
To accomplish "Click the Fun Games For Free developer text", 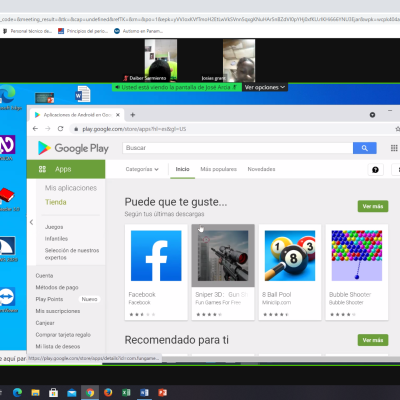I will [x=218, y=303].
